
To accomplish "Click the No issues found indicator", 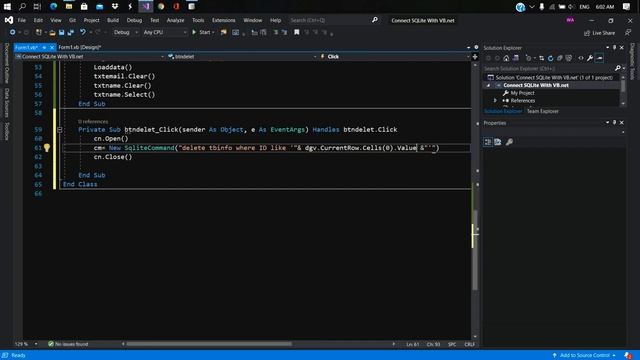I will (x=68, y=344).
